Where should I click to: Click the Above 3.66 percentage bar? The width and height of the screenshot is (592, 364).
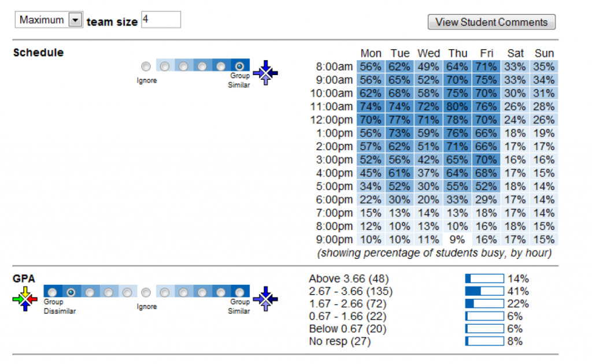tap(484, 278)
